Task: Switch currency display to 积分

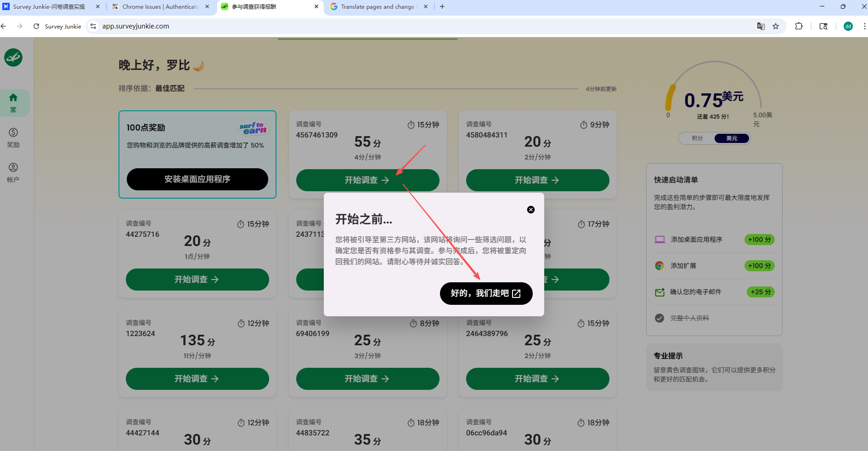Action: point(697,138)
